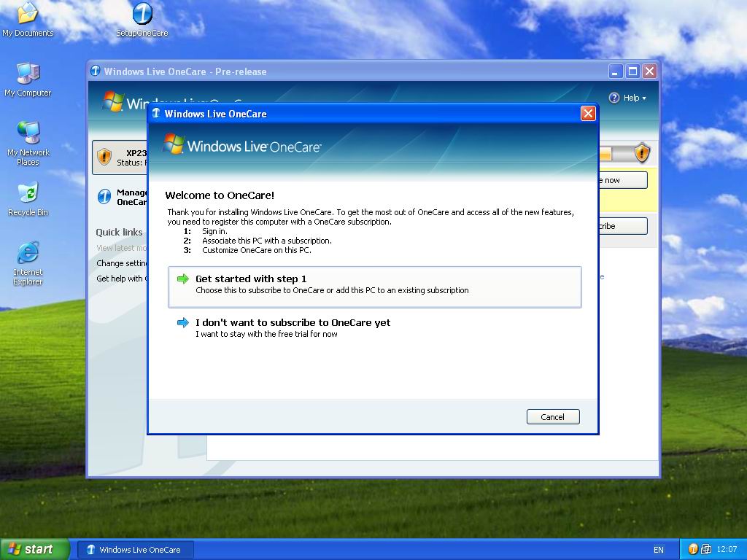Screen dimensions: 747x560
Task: Click 'Associate this PC with a subscription.' text
Action: pos(267,241)
